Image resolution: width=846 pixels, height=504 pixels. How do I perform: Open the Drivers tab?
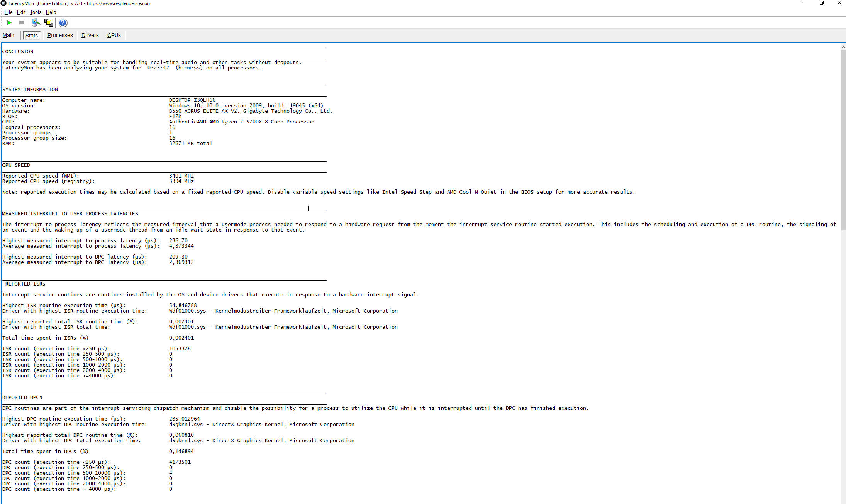pos(90,35)
